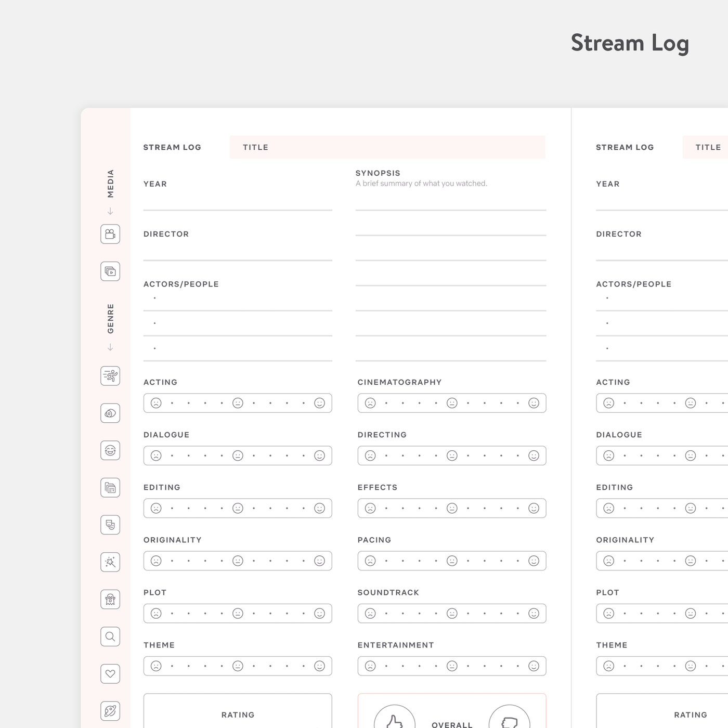Select the movie camera media icon
Image resolution: width=728 pixels, height=728 pixels.
(x=110, y=234)
